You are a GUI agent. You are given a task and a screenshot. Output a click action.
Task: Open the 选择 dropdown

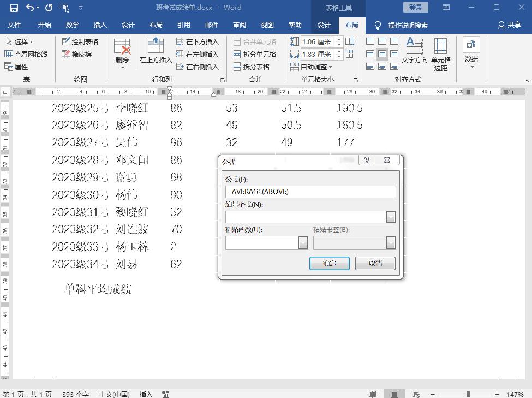point(20,41)
